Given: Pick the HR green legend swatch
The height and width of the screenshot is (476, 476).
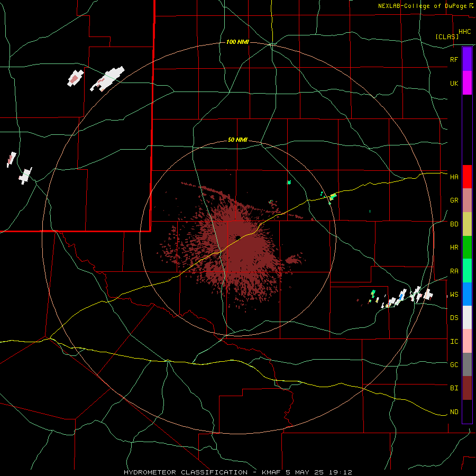Looking at the screenshot, I should click(x=467, y=247).
